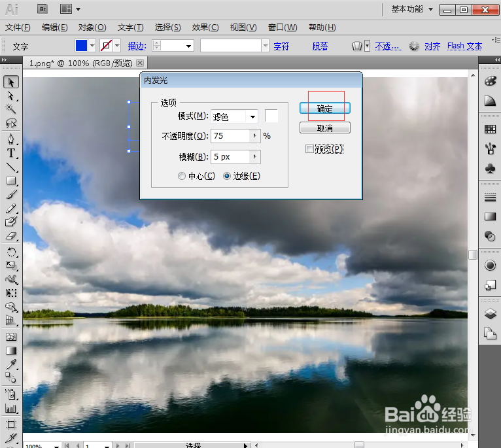Select the Mesh tool
501x448 pixels.
coord(11,337)
